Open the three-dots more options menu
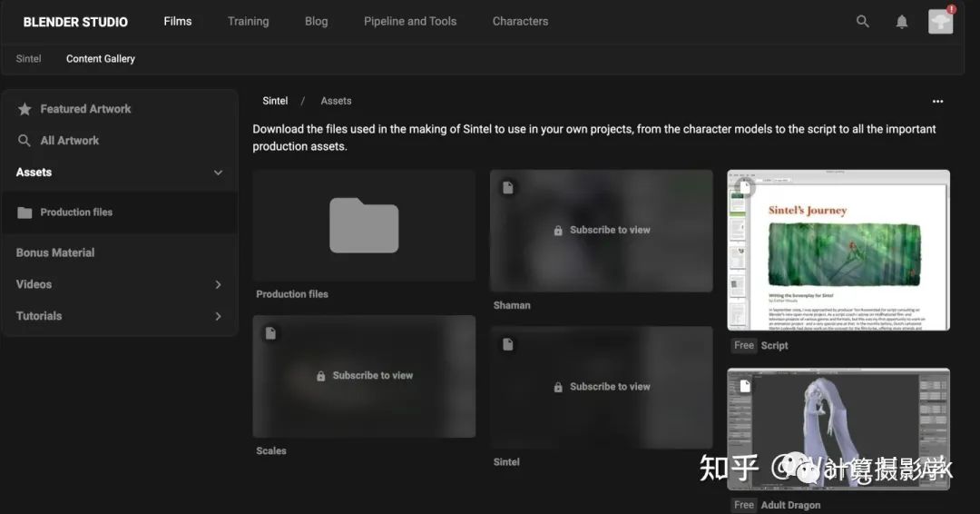This screenshot has width=980, height=514. point(937,102)
